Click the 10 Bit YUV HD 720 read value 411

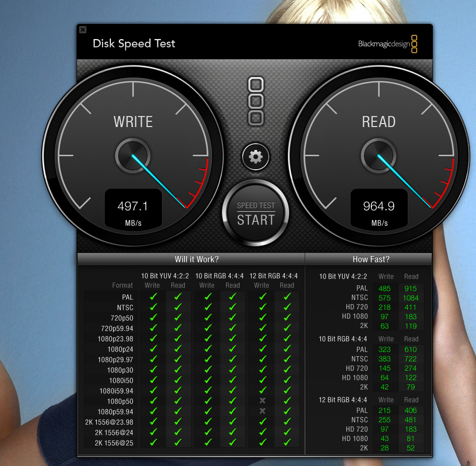(x=410, y=307)
